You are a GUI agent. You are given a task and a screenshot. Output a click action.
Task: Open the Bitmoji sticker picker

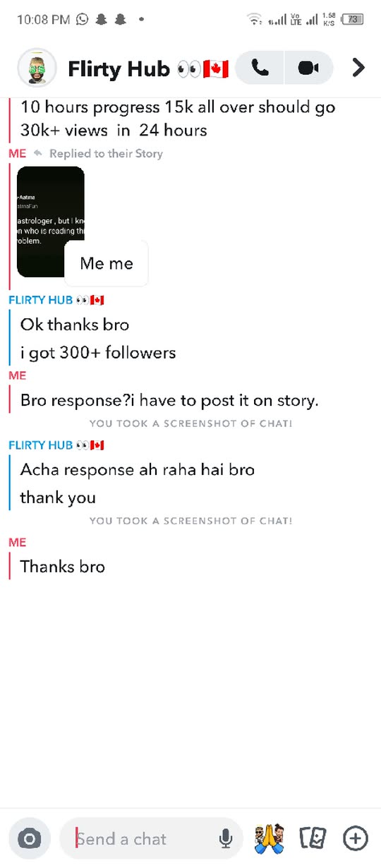tap(270, 838)
